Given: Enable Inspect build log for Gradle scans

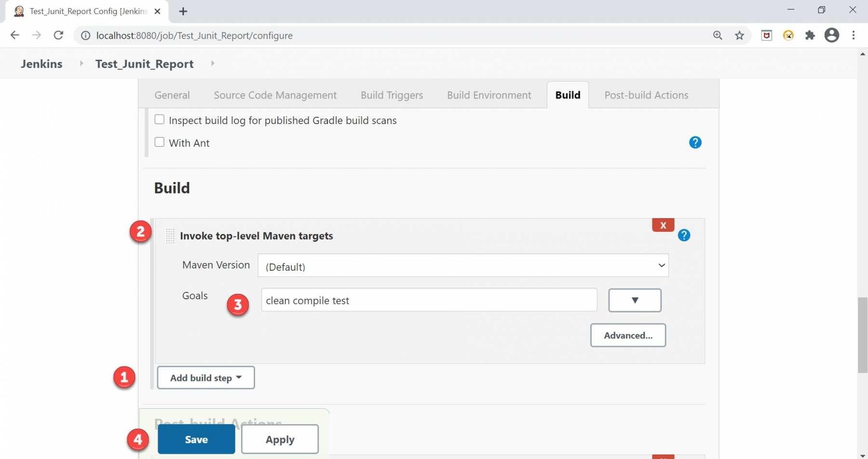Looking at the screenshot, I should point(159,119).
